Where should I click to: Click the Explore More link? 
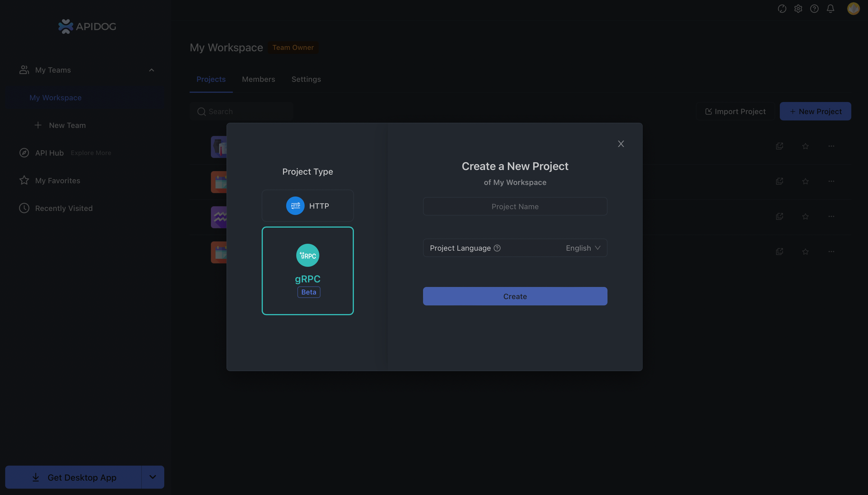(x=91, y=153)
